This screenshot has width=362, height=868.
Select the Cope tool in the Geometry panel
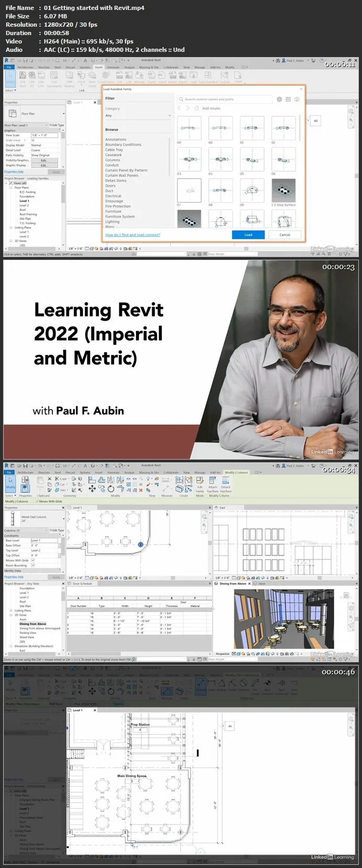61,478
